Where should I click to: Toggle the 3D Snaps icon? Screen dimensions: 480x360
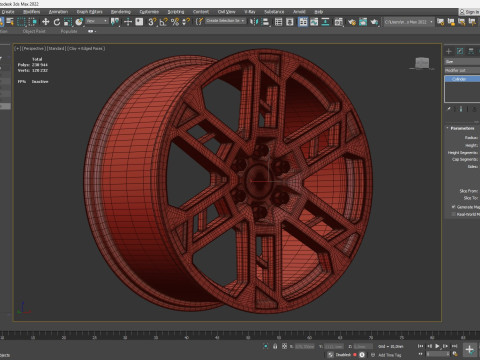[x=152, y=22]
